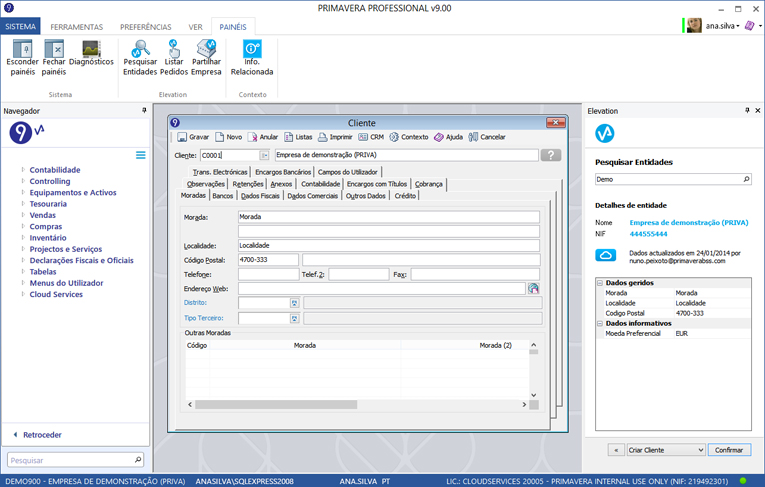Screen dimensions: 765x487
Task: Open VER ribbon tab
Action: tap(196, 27)
